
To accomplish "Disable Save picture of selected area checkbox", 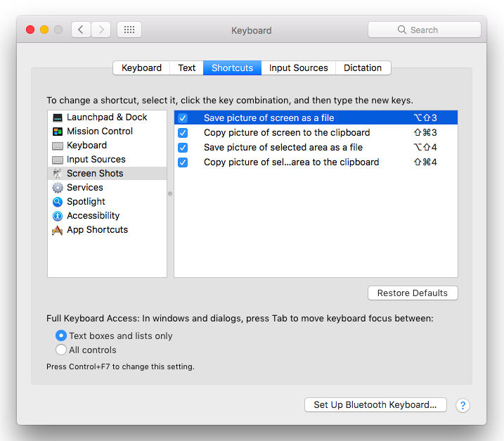I will click(x=183, y=148).
